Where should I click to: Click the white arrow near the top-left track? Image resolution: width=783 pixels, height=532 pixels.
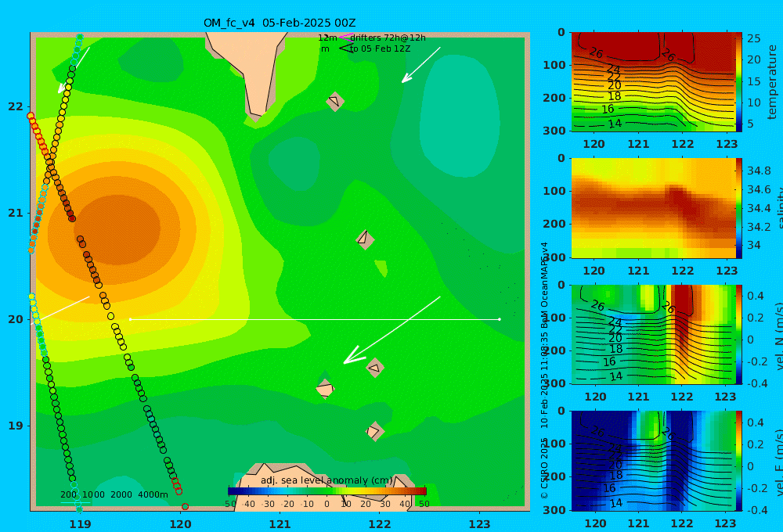74,70
